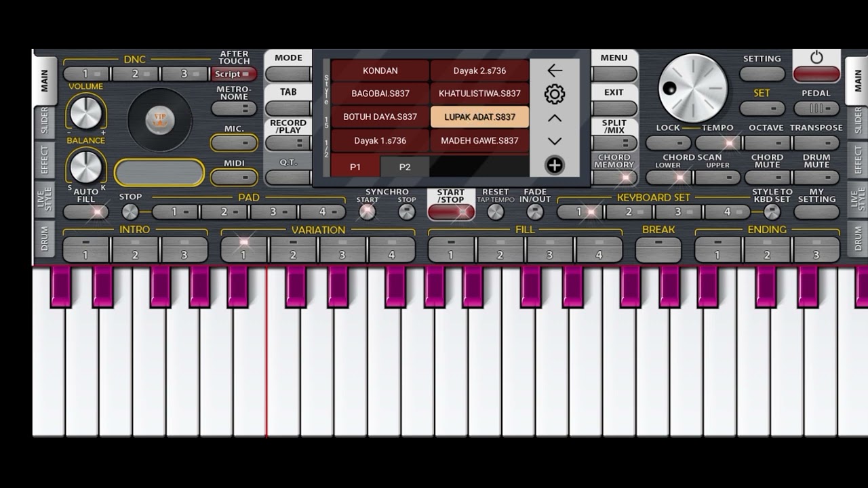Image resolution: width=868 pixels, height=488 pixels.
Task: Switch to page tab P2
Action: (405, 167)
